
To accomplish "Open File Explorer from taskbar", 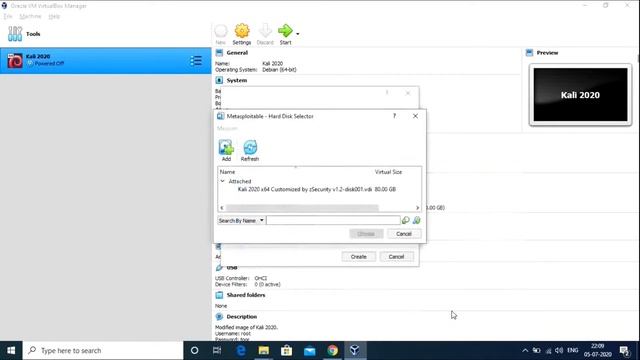I will coord(264,350).
